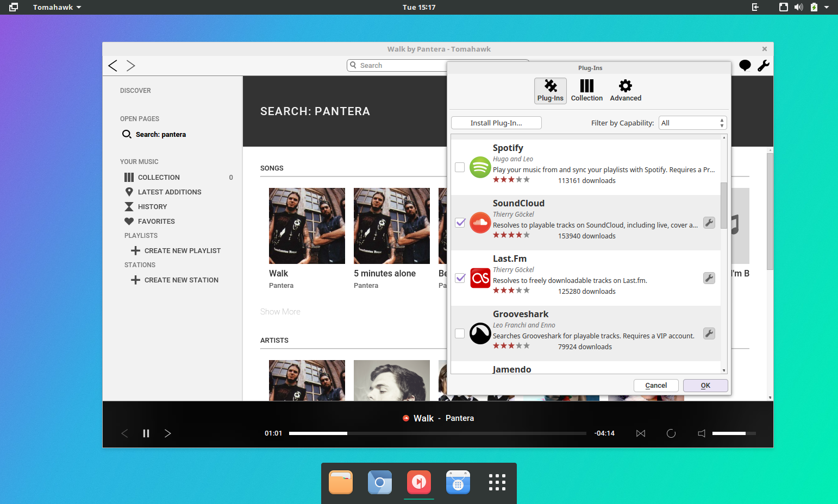
Task: Focus the Search input field
Action: pos(397,66)
